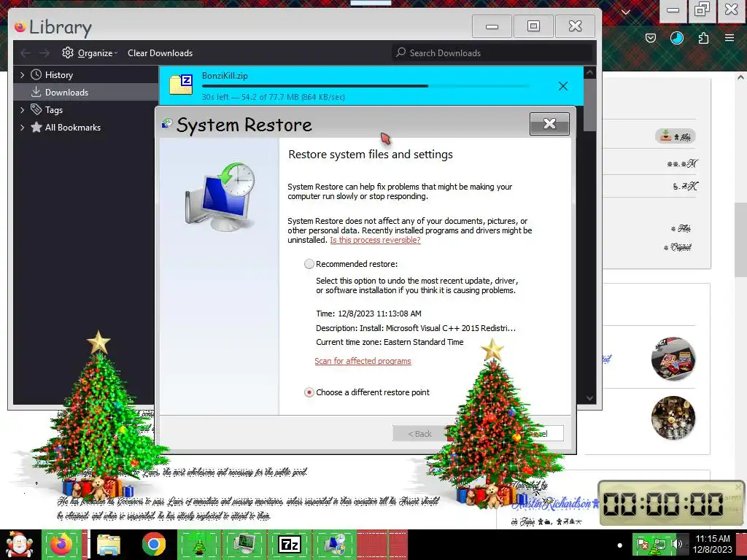The width and height of the screenshot is (747, 560).
Task: Click the volume speaker tray icon
Action: (676, 544)
